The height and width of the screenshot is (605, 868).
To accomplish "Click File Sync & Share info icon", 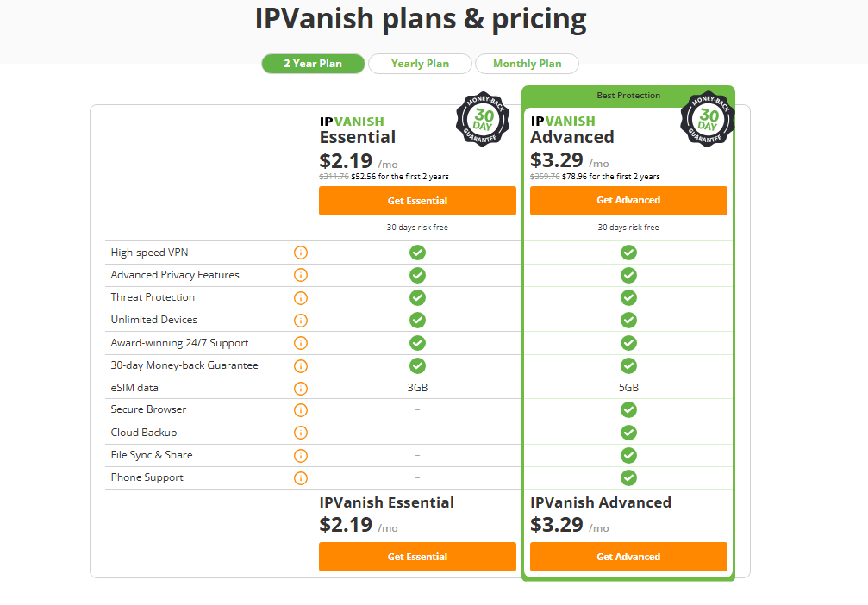I will click(301, 455).
